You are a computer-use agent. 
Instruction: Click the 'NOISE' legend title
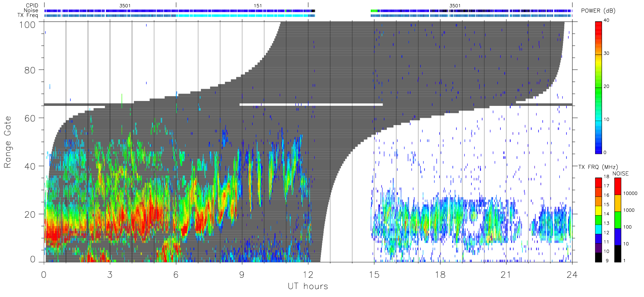[620, 174]
